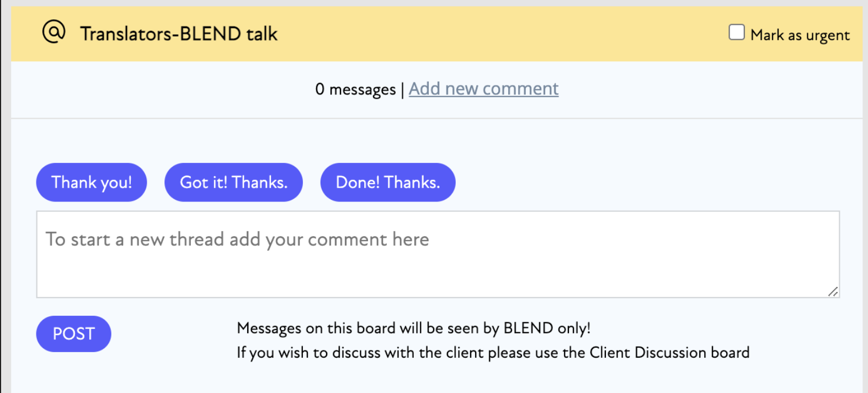Click the "seen by BLEND only" notice

click(413, 328)
